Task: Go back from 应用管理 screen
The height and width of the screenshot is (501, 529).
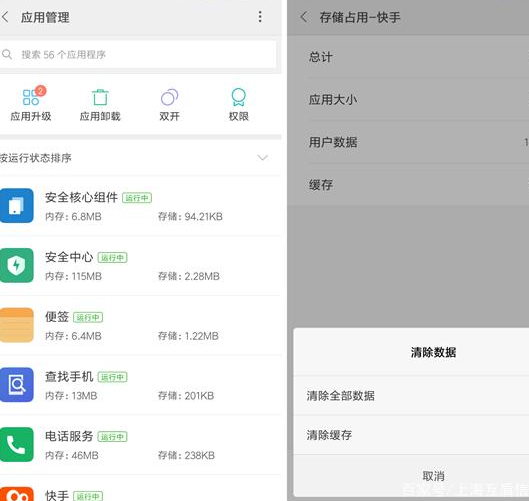Action: [5, 17]
